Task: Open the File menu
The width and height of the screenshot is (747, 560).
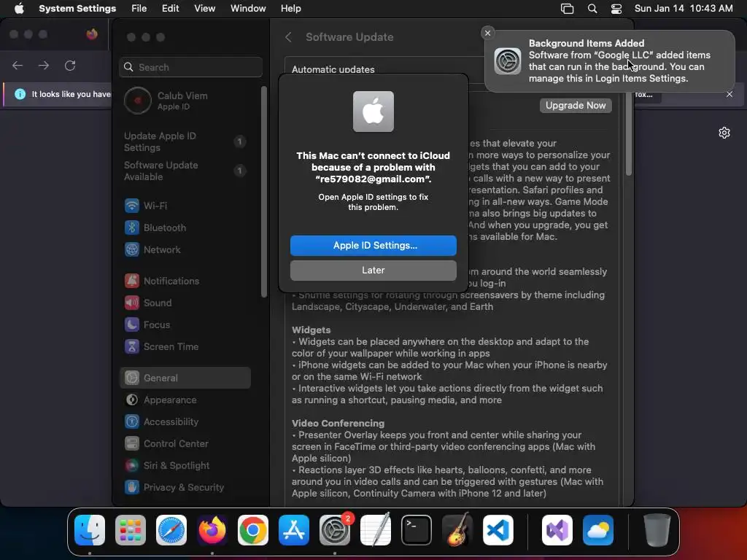Action: (x=139, y=9)
